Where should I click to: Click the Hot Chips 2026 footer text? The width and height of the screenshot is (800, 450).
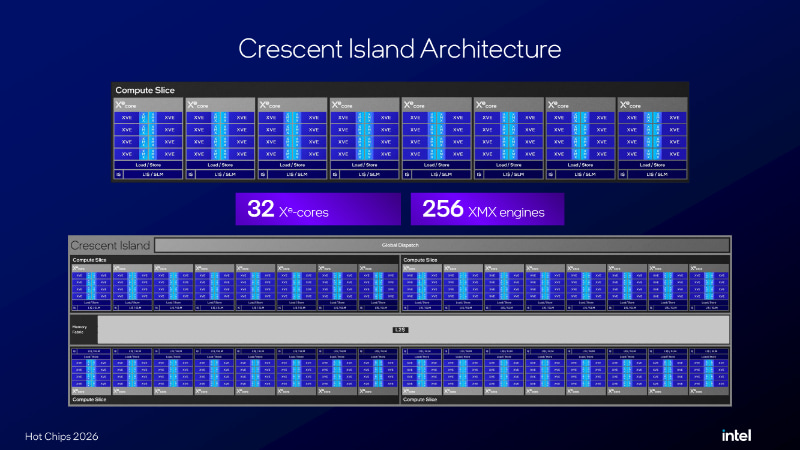pyautogui.click(x=62, y=436)
